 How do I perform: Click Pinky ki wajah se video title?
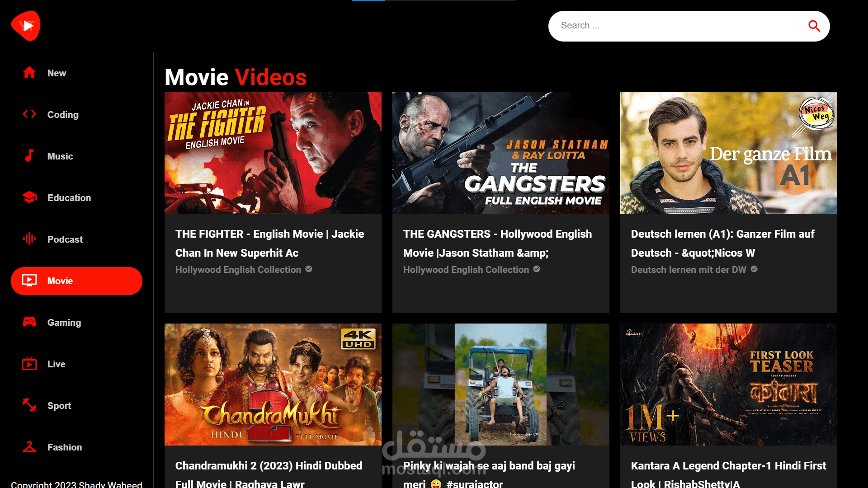coord(489,474)
